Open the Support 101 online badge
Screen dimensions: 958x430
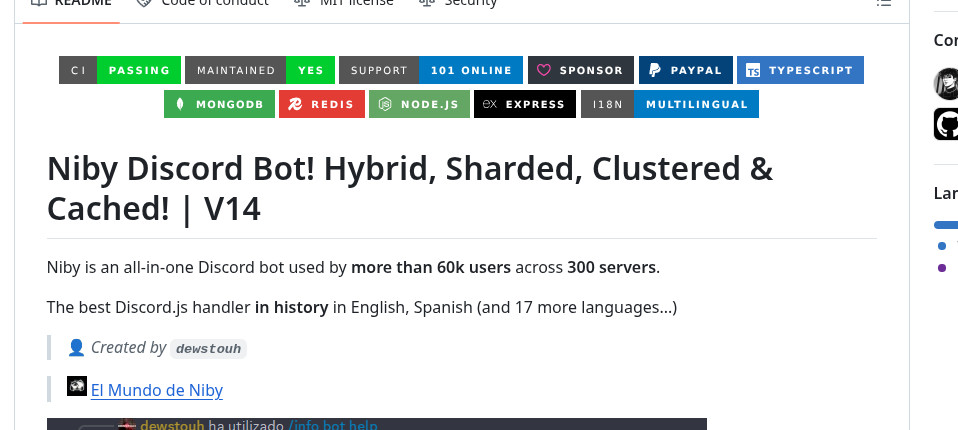pyautogui.click(x=431, y=70)
